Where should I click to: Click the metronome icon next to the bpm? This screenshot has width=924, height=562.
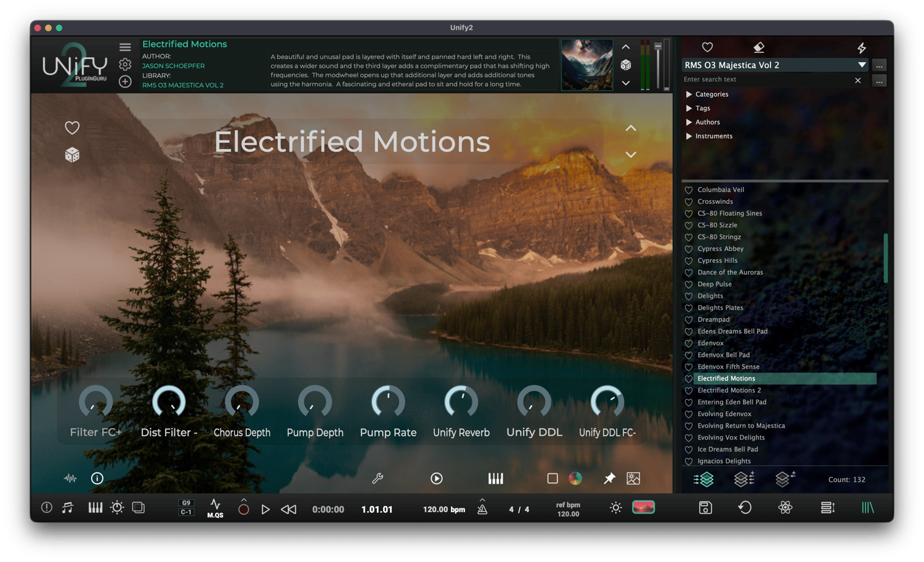pyautogui.click(x=482, y=508)
